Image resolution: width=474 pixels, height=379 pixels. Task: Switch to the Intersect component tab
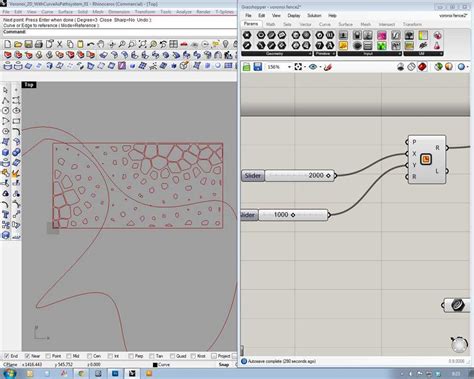click(x=387, y=24)
